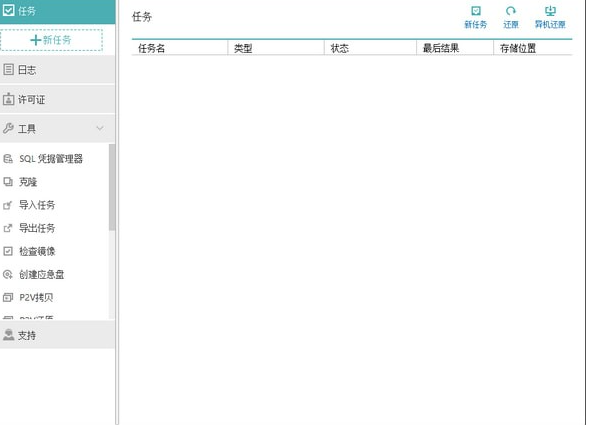The image size is (589, 425).
Task: Sort by 状态 column header
Action: pos(370,48)
